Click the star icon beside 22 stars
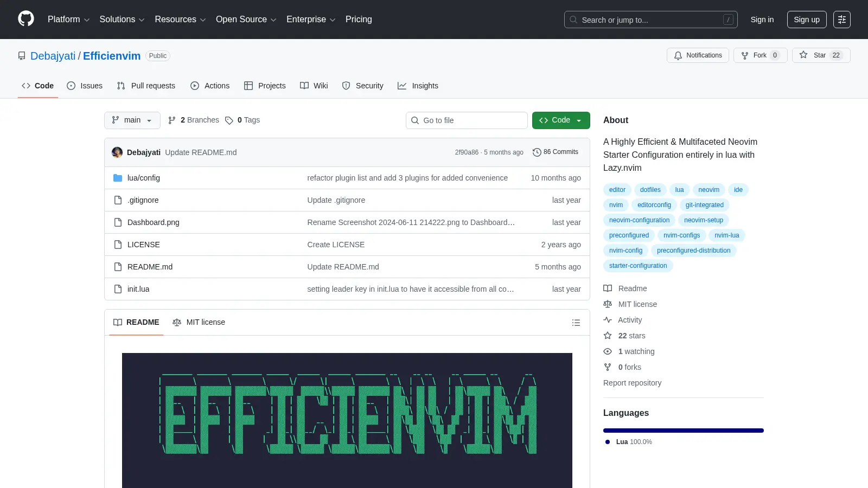Image resolution: width=868 pixels, height=488 pixels. point(608,336)
